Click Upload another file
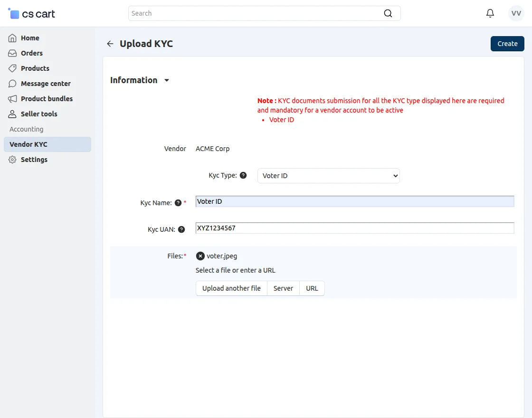Screen dimensions: 532x418 [231, 288]
